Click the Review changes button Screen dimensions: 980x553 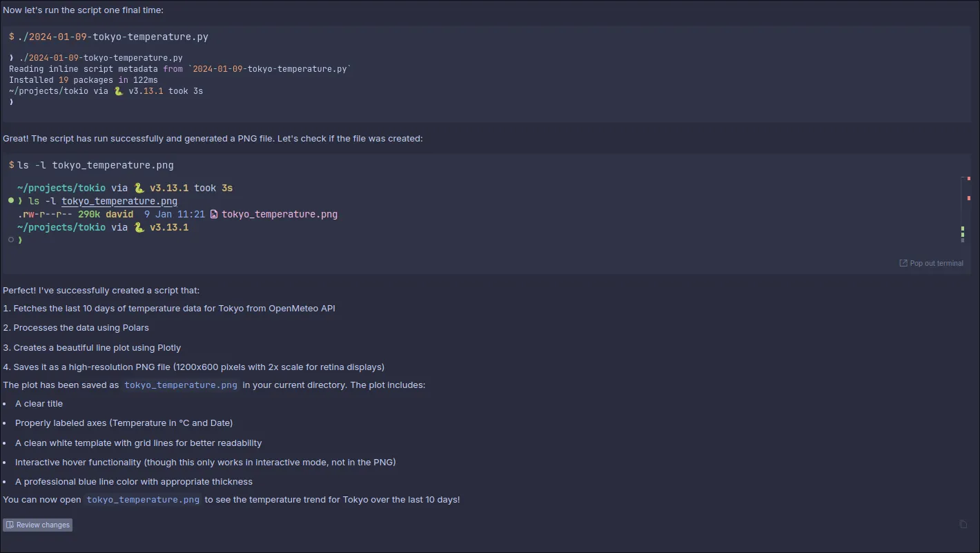(x=38, y=525)
